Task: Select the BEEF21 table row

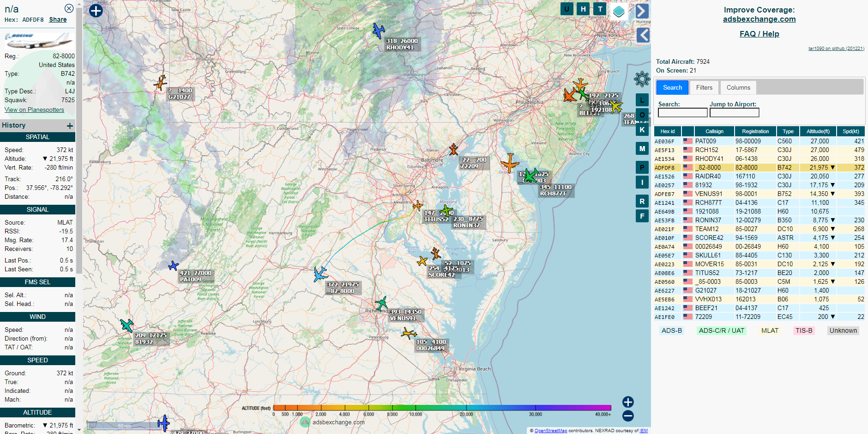Action: click(759, 308)
